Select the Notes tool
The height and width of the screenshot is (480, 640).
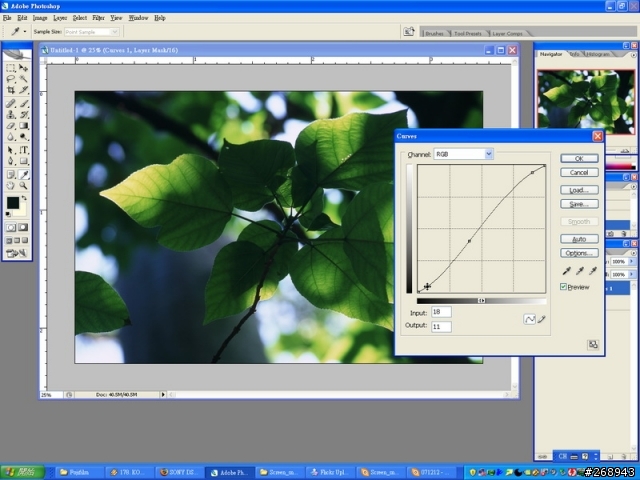11,175
